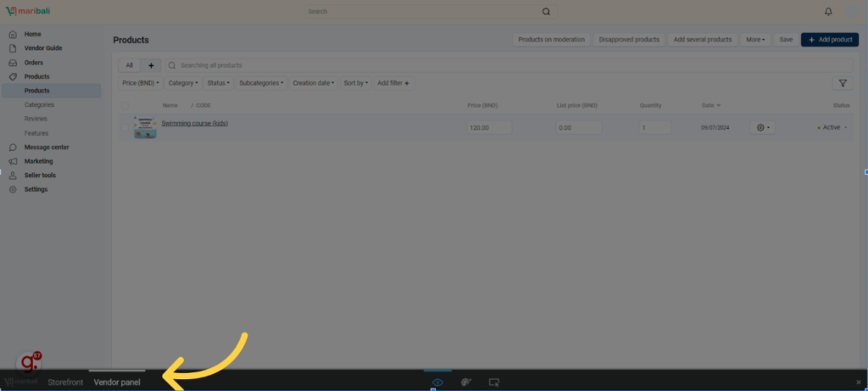Click the search magnifier icon in top bar
The height and width of the screenshot is (391, 868).
(x=546, y=12)
